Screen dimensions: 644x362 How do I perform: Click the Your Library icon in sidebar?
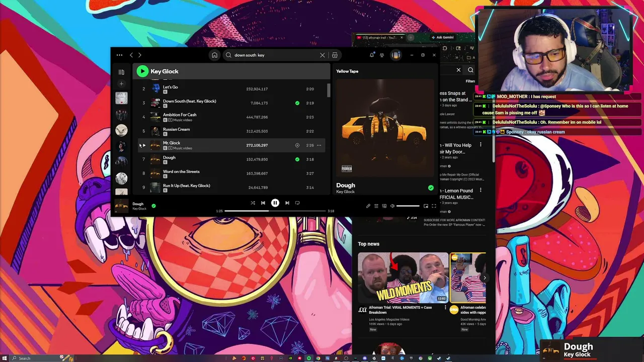tap(121, 72)
